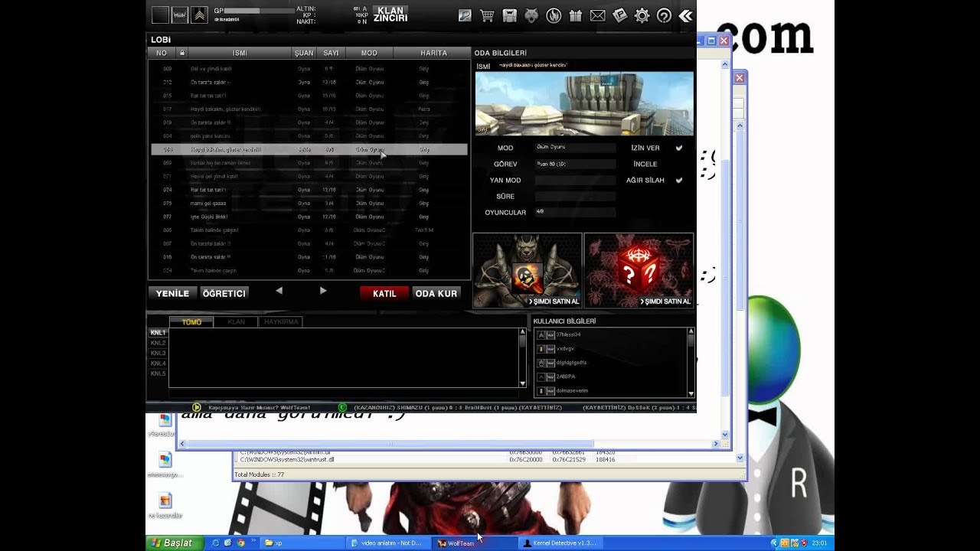Switch to the TÜMÜ chat tab
This screenshot has height=551, width=980.
(x=191, y=322)
